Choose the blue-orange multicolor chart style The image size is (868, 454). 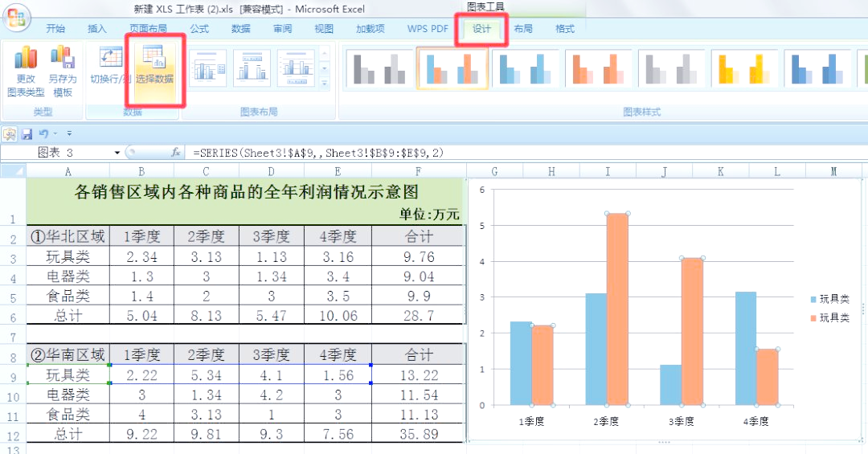pyautogui.click(x=452, y=69)
